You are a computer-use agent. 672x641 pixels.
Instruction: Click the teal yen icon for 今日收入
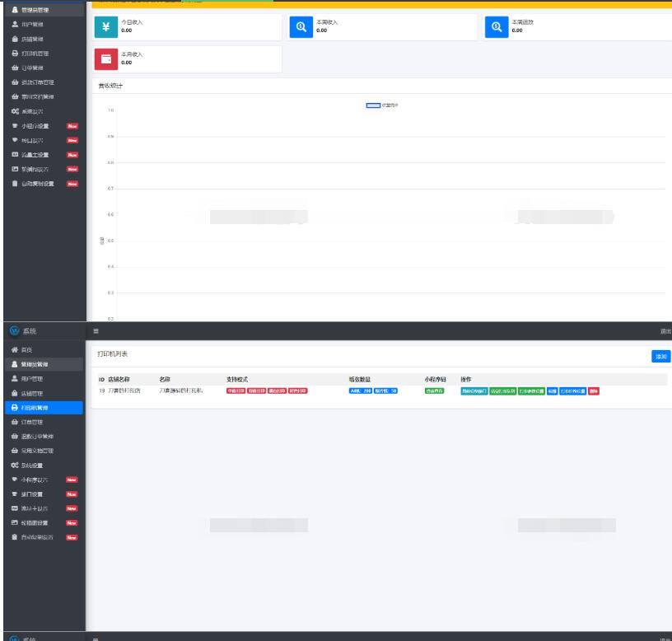105,27
